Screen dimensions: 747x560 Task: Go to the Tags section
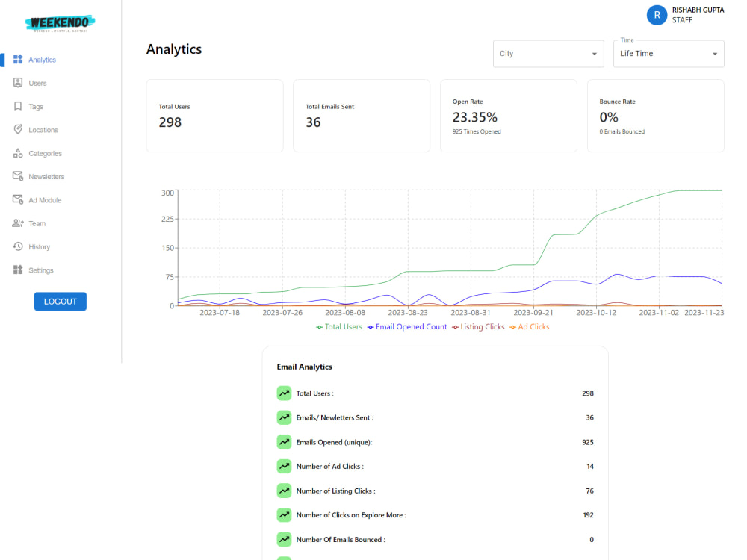pyautogui.click(x=36, y=107)
